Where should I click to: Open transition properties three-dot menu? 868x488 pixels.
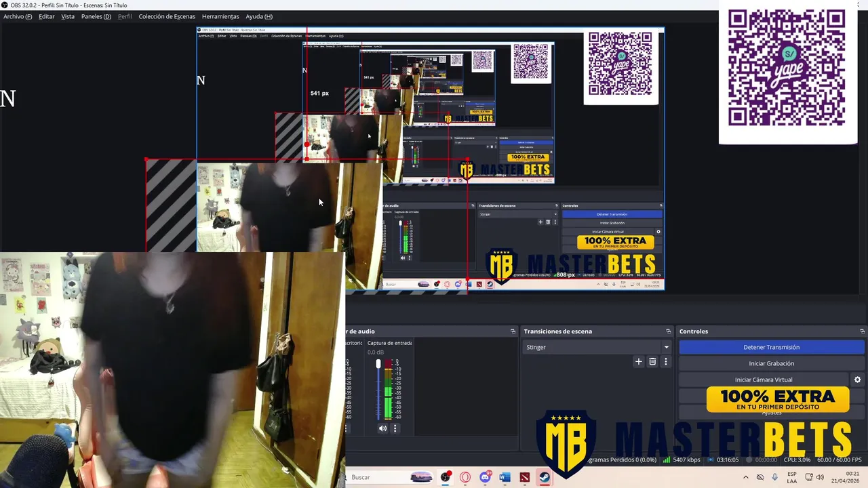pos(666,362)
